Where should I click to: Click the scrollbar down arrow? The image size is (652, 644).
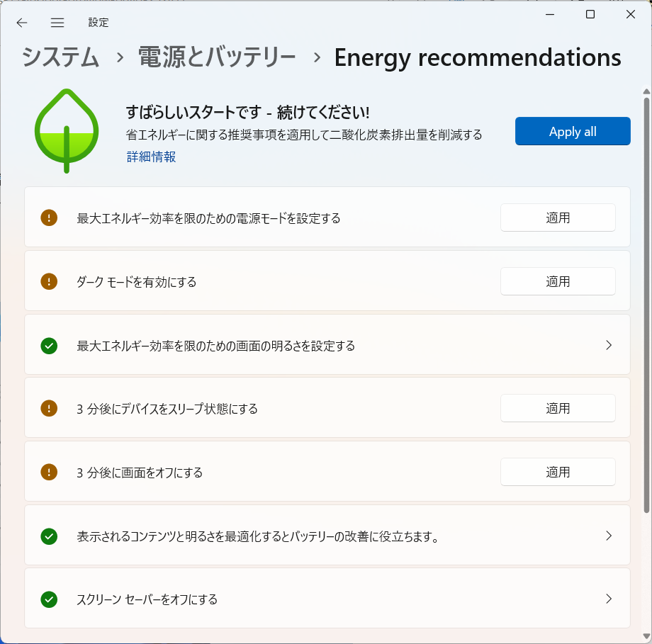pyautogui.click(x=646, y=636)
